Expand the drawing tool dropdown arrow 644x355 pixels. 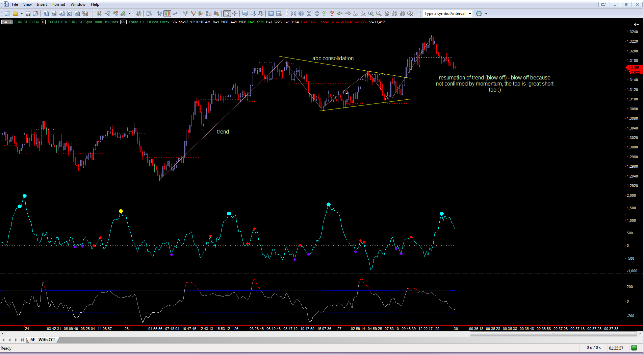129,14
